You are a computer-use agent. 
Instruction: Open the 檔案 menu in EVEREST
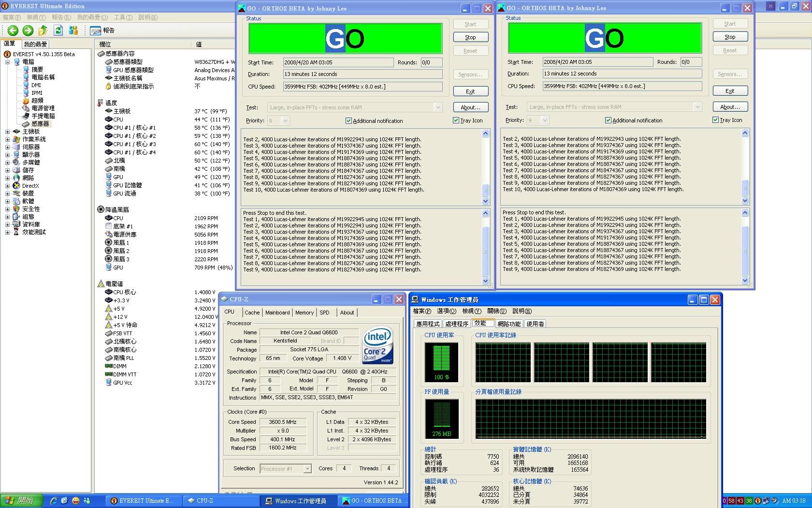[x=12, y=17]
